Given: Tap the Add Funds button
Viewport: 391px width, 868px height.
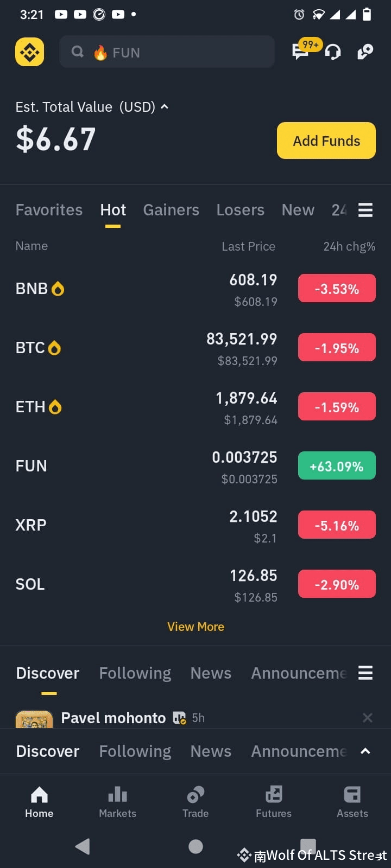Looking at the screenshot, I should pyautogui.click(x=326, y=141).
